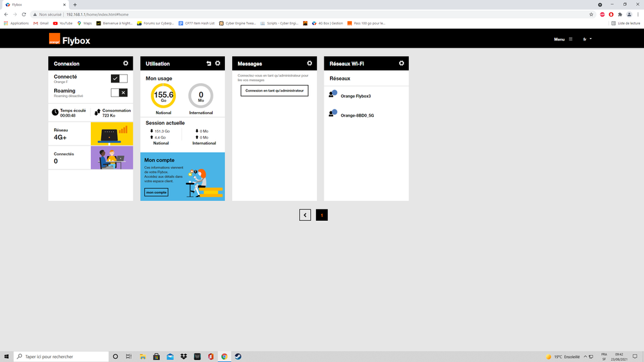Open the Adblock Plus extension icon
Screen dimensions: 644x362
coord(602,14)
